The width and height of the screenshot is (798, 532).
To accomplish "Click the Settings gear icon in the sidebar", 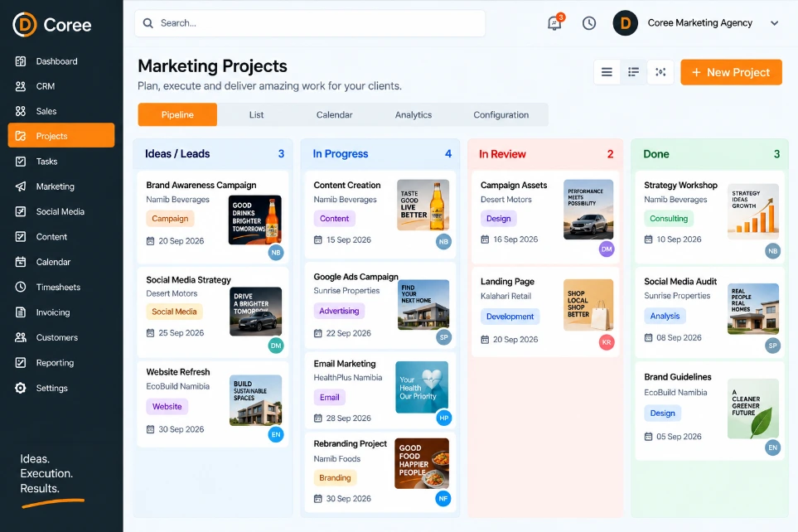I will tap(21, 388).
